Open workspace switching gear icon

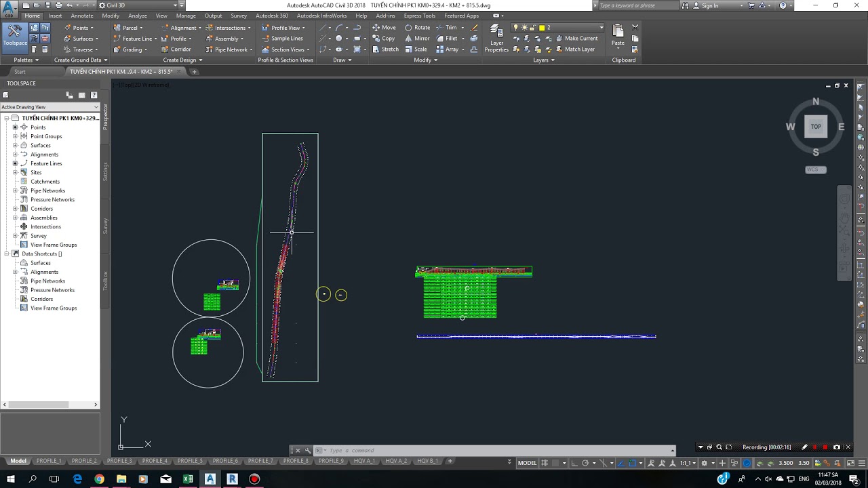705,463
